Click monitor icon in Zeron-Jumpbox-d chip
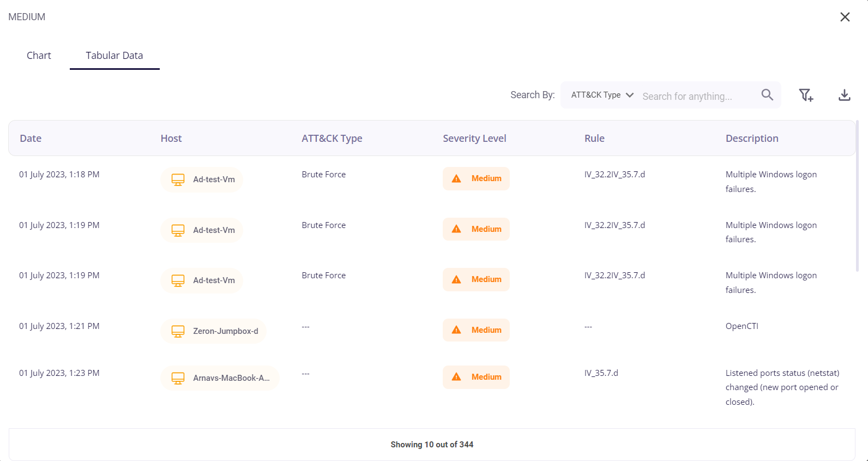Image resolution: width=868 pixels, height=461 pixels. 178,331
